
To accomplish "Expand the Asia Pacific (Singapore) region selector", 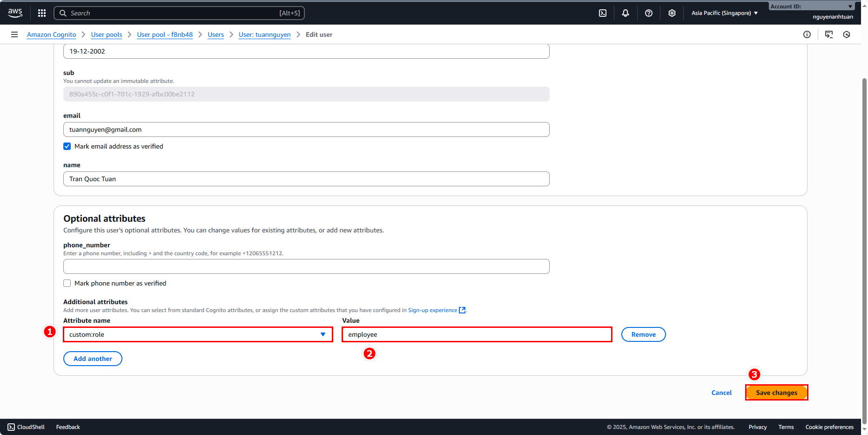I will (x=724, y=13).
